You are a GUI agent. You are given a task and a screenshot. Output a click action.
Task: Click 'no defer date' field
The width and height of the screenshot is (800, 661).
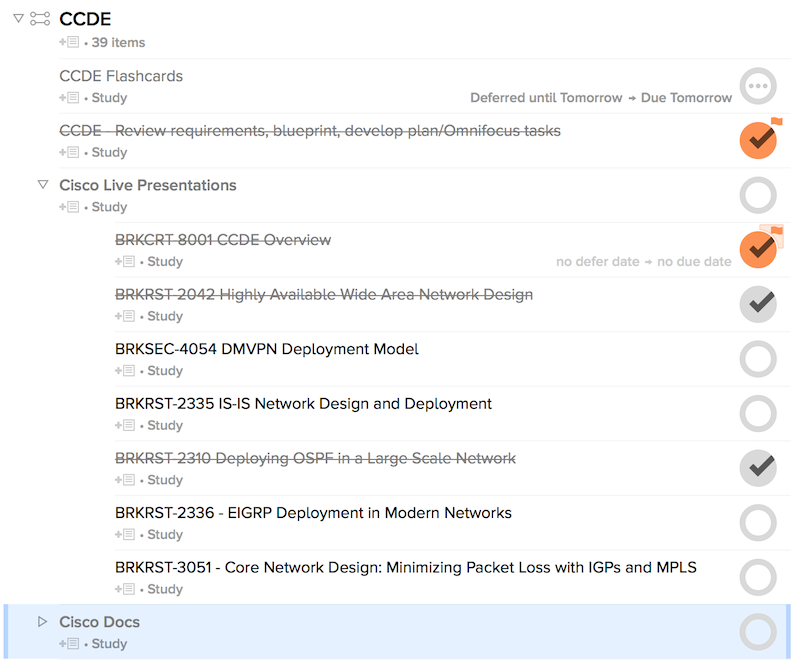pos(597,261)
